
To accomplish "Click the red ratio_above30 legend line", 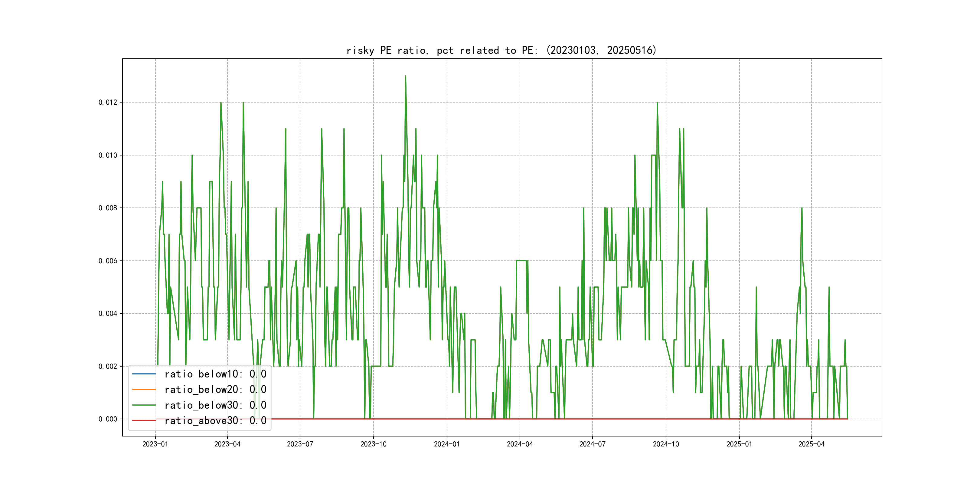I will (x=144, y=420).
